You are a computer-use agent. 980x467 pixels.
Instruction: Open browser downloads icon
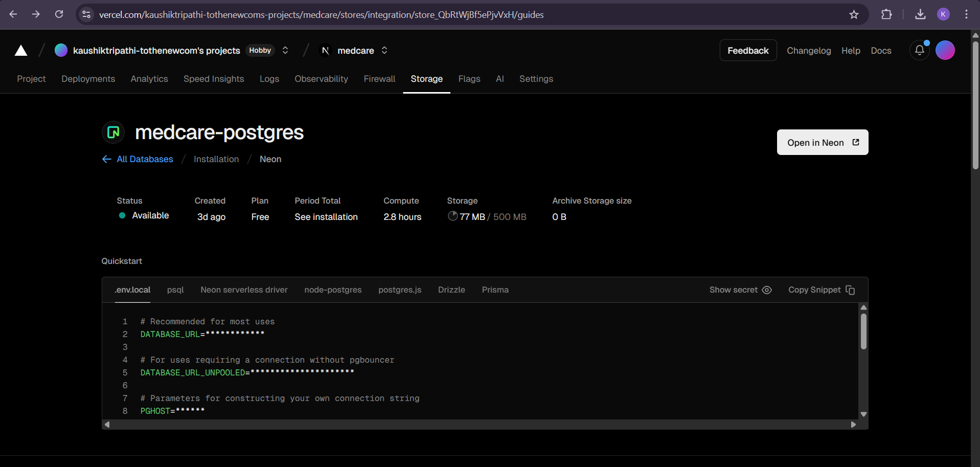click(920, 14)
